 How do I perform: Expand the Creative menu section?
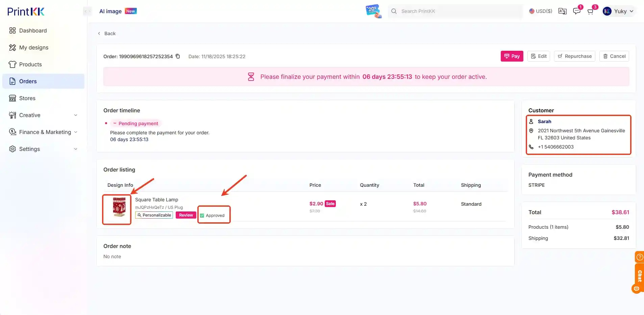tap(30, 115)
